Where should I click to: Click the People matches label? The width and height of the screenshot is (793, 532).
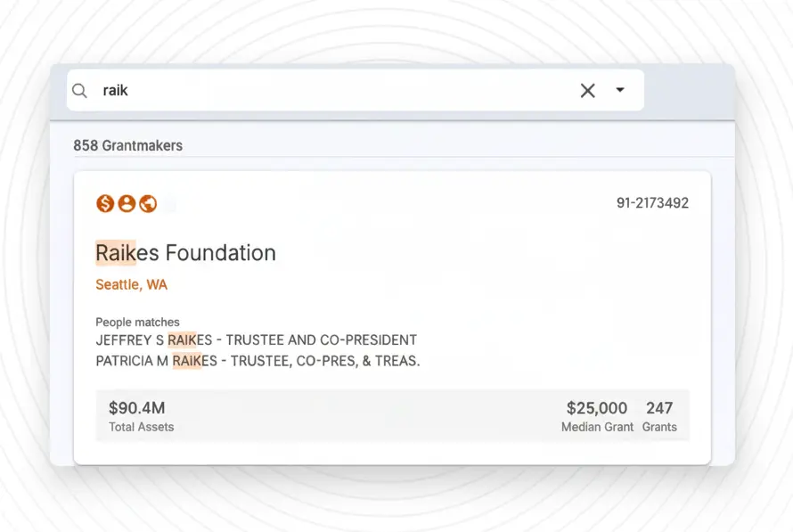coord(137,322)
